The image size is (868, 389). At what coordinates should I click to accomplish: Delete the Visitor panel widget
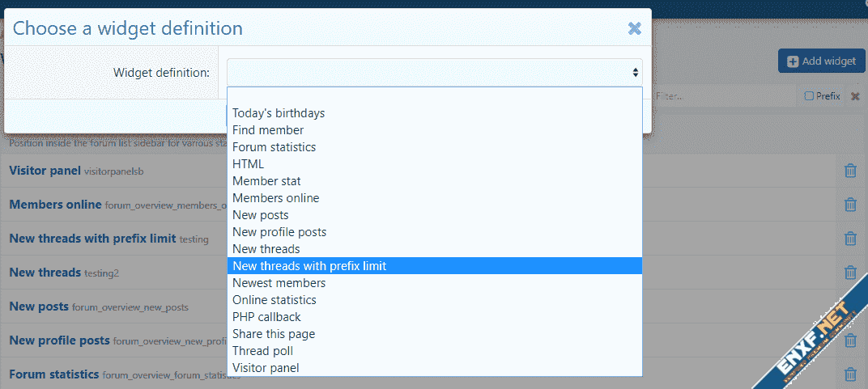[850, 171]
